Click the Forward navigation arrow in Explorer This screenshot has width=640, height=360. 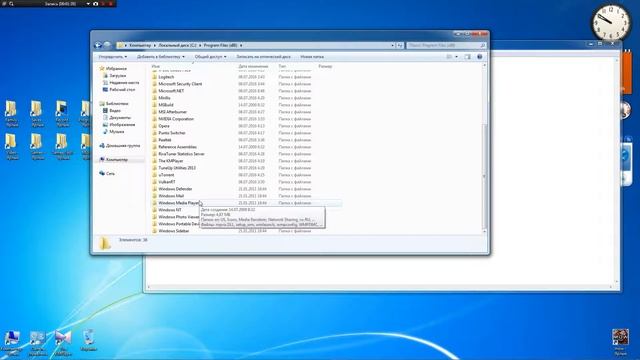pyautogui.click(x=107, y=45)
